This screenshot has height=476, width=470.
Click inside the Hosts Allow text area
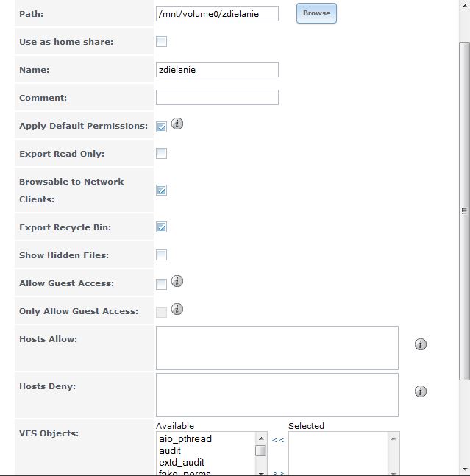277,348
